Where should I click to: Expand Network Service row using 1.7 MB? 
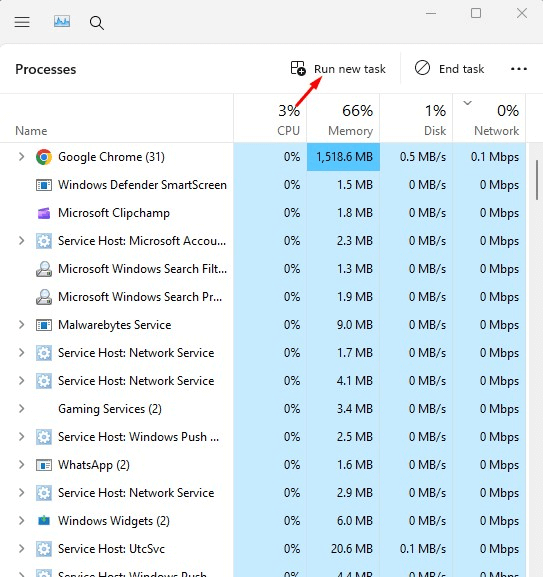pos(22,353)
